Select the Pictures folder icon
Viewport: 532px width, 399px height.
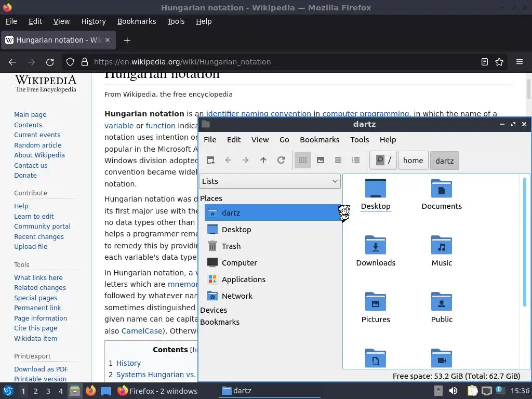pos(376,308)
